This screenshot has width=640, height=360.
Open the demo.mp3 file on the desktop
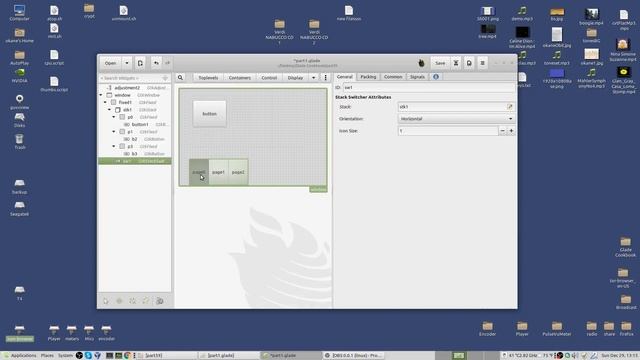(522, 13)
